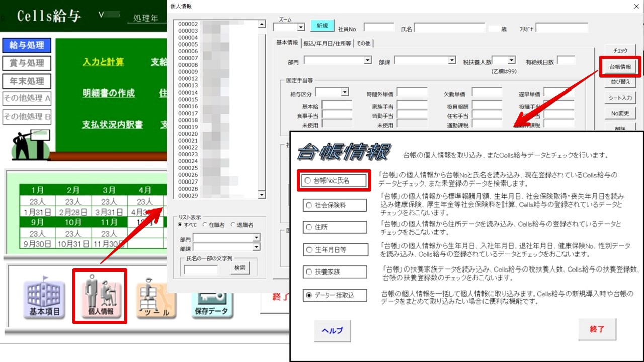Click the employee list scrollbar down arrow
Image resolution: width=644 pixels, height=362 pixels.
point(262,195)
